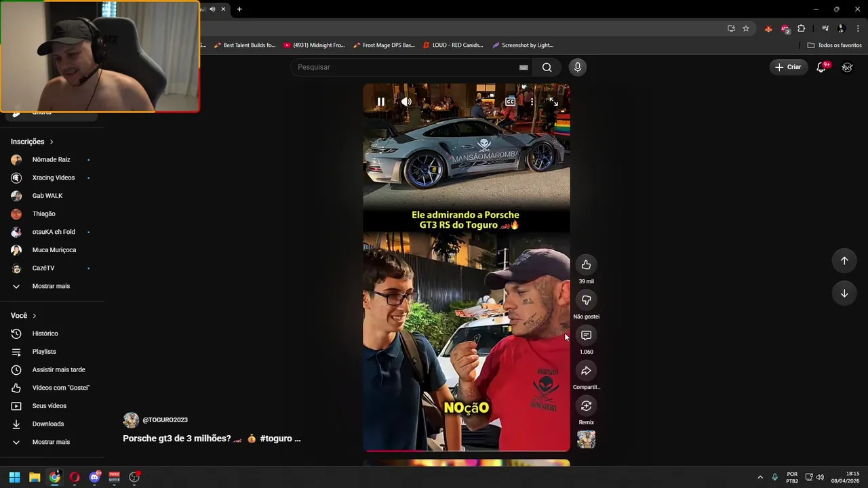Image resolution: width=868 pixels, height=488 pixels.
Task: Go to the previous Short (up arrow)
Action: click(844, 261)
